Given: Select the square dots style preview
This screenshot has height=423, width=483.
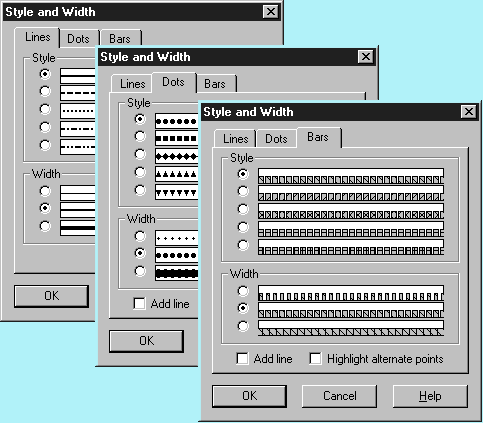Looking at the screenshot, I should point(176,138).
